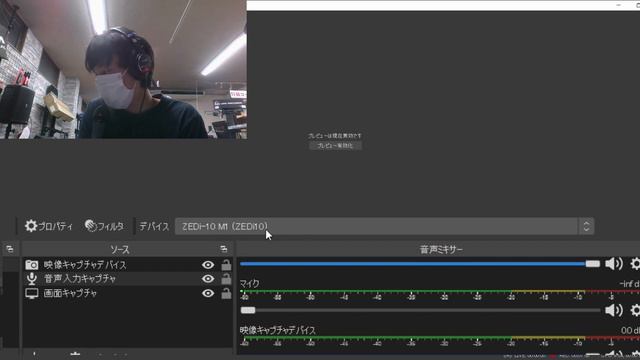Viewport: 640px width, 360px height.
Task: Lock the 映像キャプチャデバイス source
Action: click(x=226, y=264)
